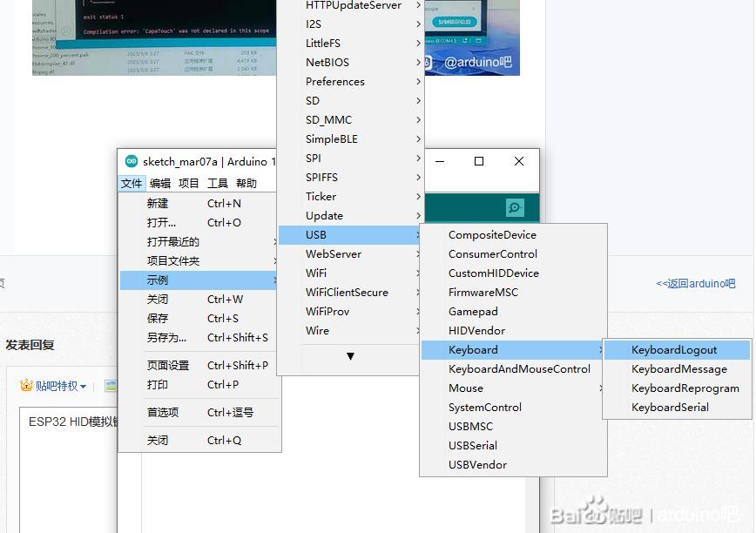The width and height of the screenshot is (756, 533).
Task: Expand the Update examples
Action: tap(351, 216)
